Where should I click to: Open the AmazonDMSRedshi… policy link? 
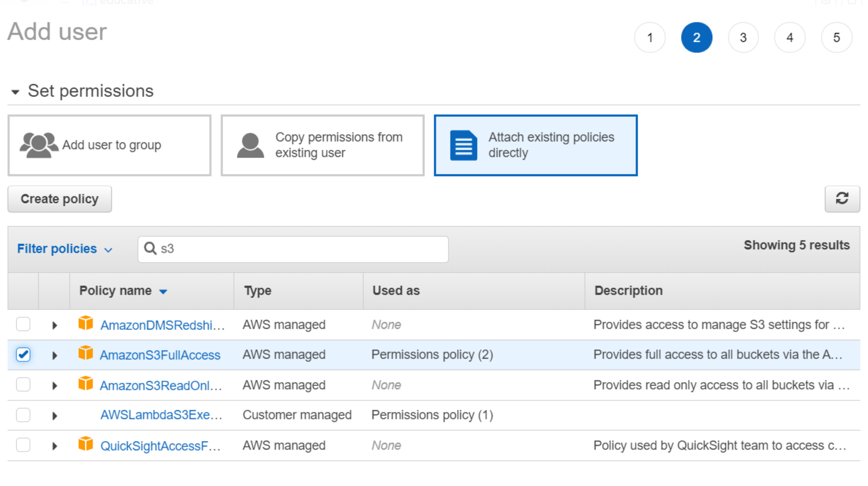(x=163, y=325)
